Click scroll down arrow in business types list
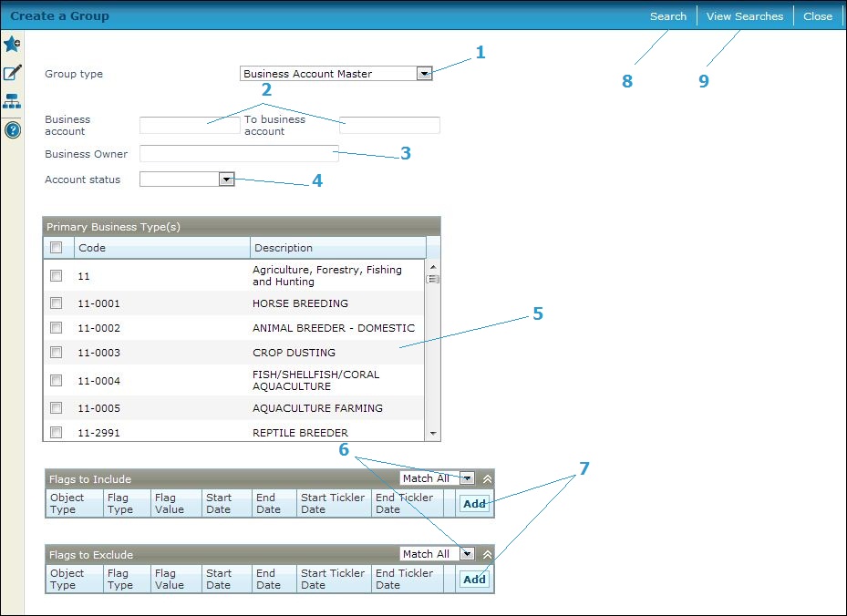 [x=433, y=434]
